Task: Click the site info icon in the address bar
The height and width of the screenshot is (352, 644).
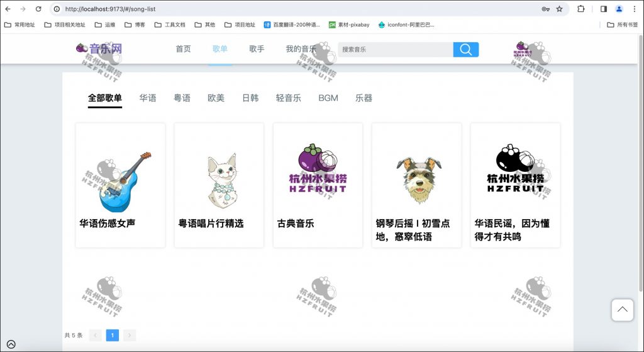Action: [57, 9]
